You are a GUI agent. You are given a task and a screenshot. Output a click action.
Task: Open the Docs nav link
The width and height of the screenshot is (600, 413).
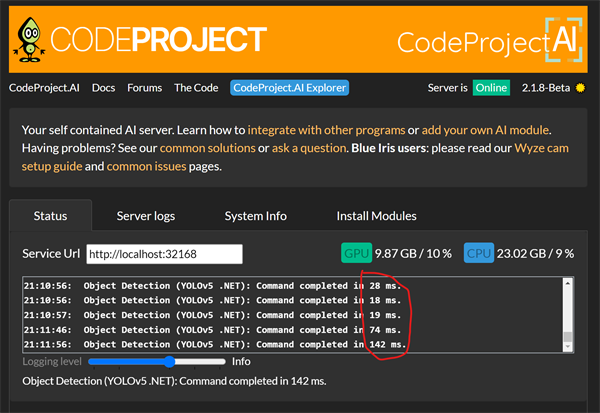pos(103,88)
